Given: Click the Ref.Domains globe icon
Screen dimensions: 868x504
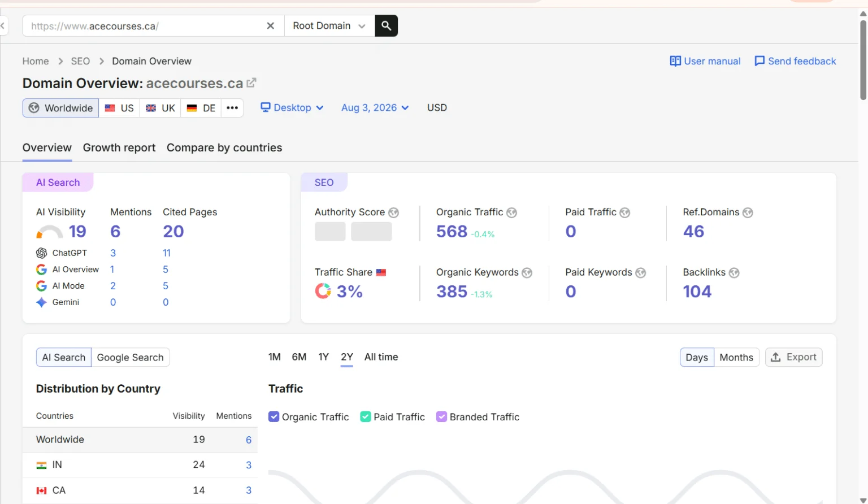Looking at the screenshot, I should click(748, 212).
